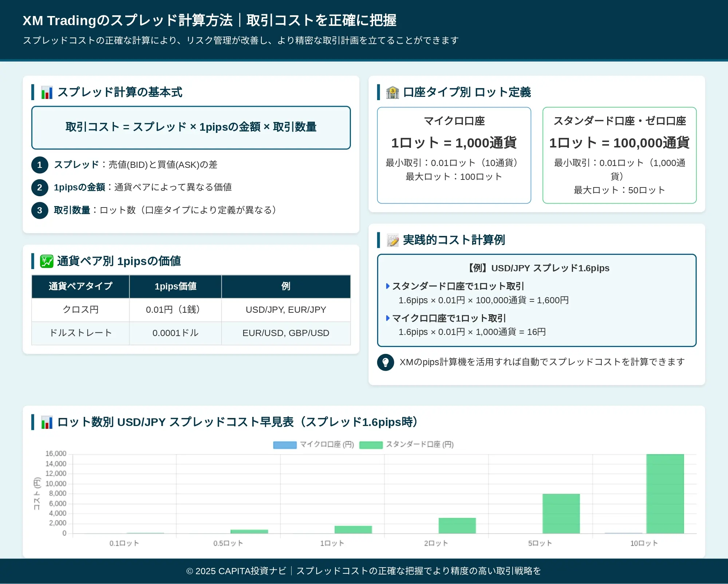Click the bar chart icon beside ロット数別 USD/JPY heading
The width and height of the screenshot is (728, 584).
click(x=47, y=422)
